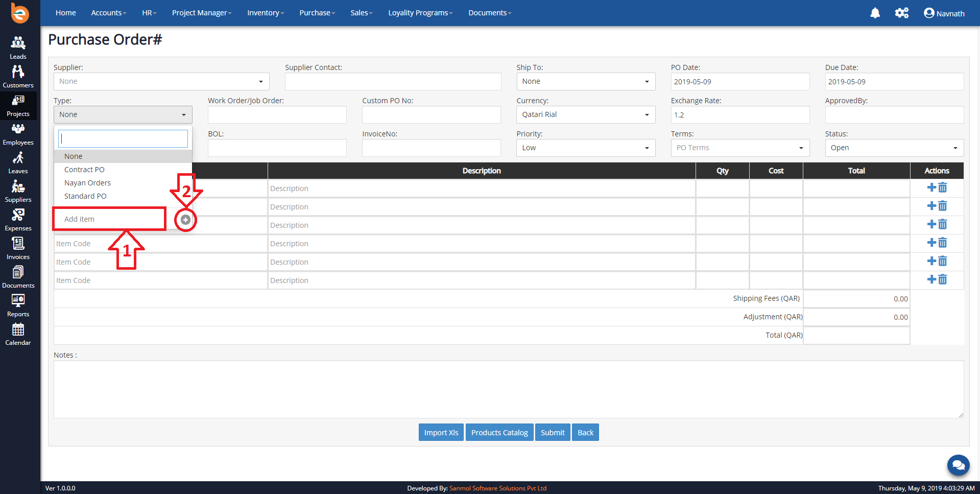
Task: Open the Leaves sidebar icon
Action: click(x=18, y=162)
